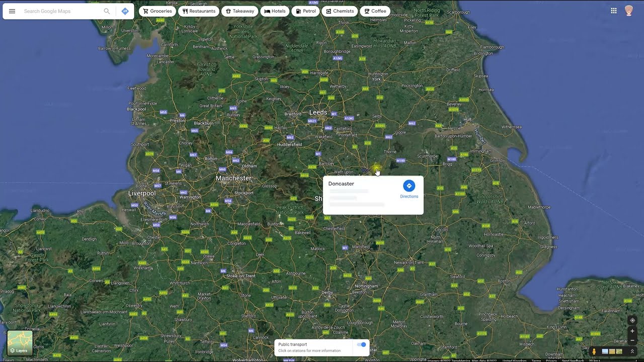Show your current location on the map
This screenshot has height=362, width=644.
[632, 320]
